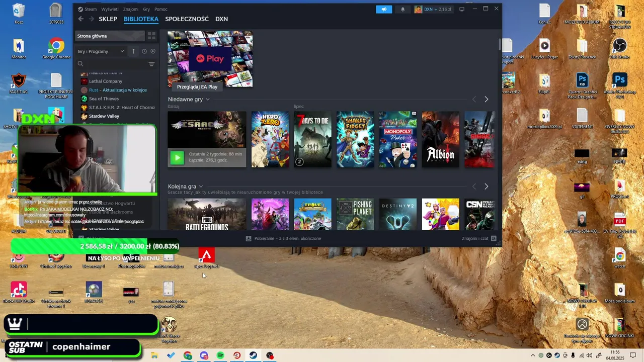Open the Shakes & Fidget cover
The height and width of the screenshot is (362, 644).
click(x=355, y=139)
